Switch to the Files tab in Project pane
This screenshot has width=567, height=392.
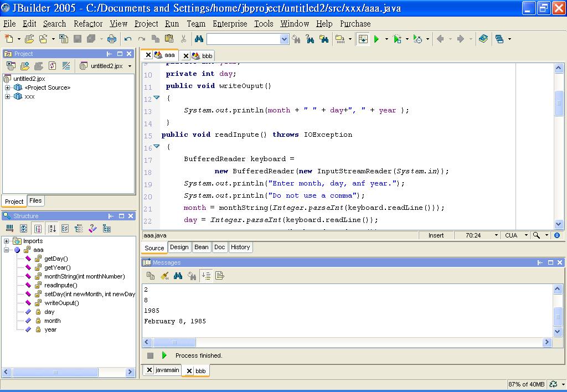click(x=35, y=200)
